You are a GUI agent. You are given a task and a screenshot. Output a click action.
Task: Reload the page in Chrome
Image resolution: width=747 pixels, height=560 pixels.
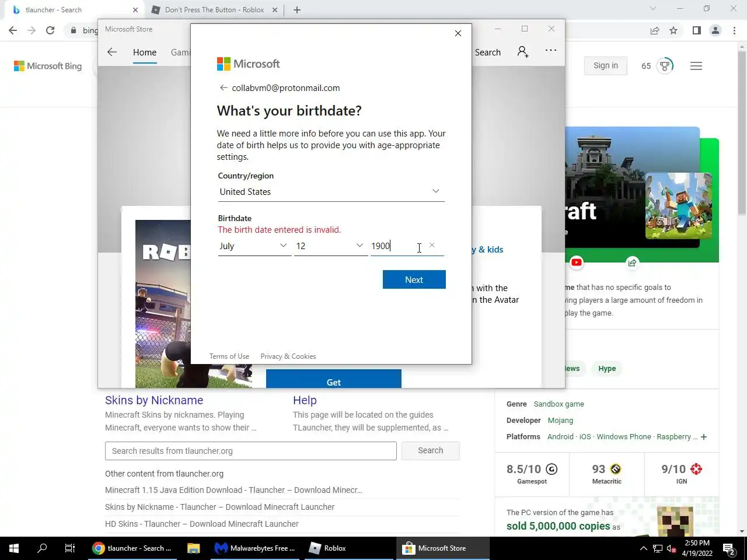50,30
